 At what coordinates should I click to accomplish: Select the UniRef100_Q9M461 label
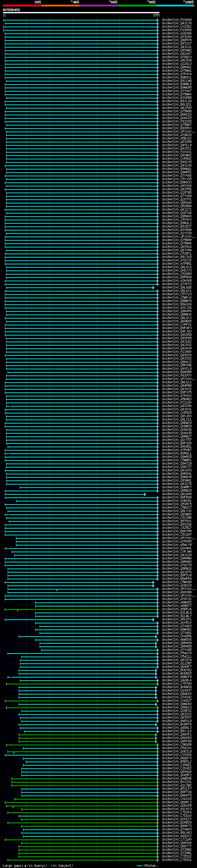coord(177,67)
